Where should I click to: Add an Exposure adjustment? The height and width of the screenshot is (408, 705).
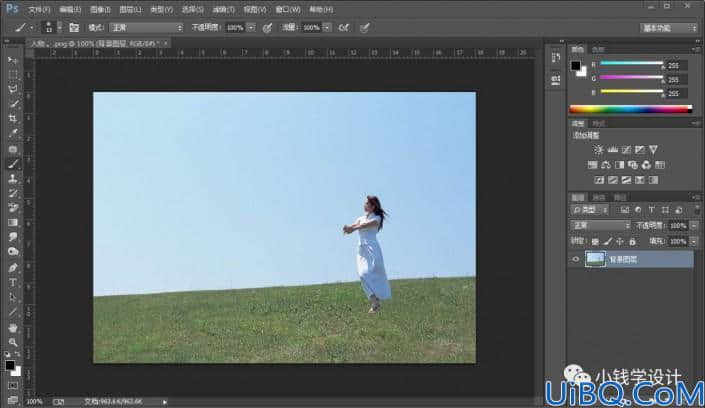640,149
